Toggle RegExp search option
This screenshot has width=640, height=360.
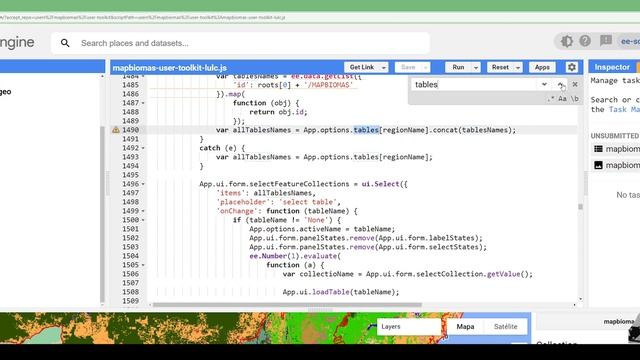pos(551,99)
